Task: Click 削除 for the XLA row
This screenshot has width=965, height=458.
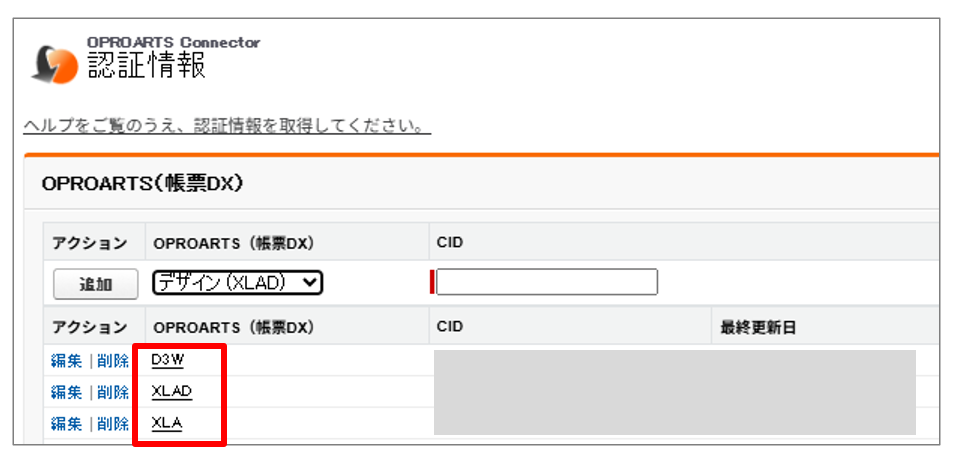Action: pyautogui.click(x=113, y=423)
